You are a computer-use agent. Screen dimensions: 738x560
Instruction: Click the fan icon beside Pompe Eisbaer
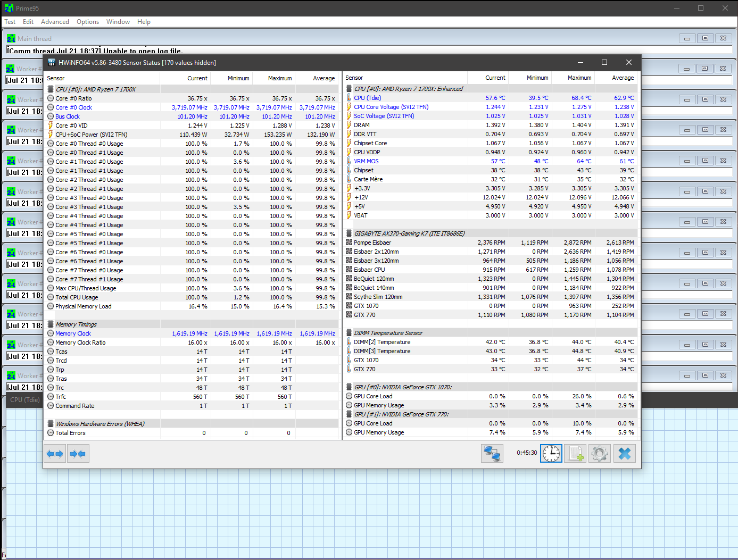349,243
